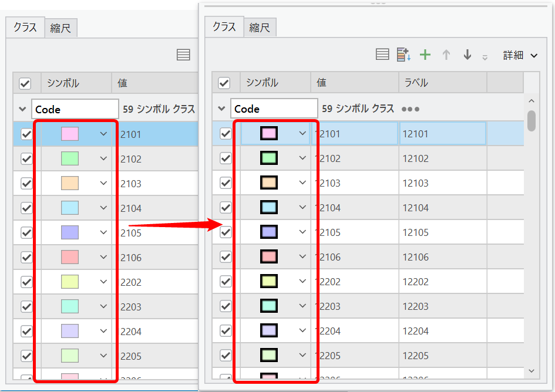
Task: Click the table view icon in right panel toolbar
Action: pyautogui.click(x=382, y=55)
